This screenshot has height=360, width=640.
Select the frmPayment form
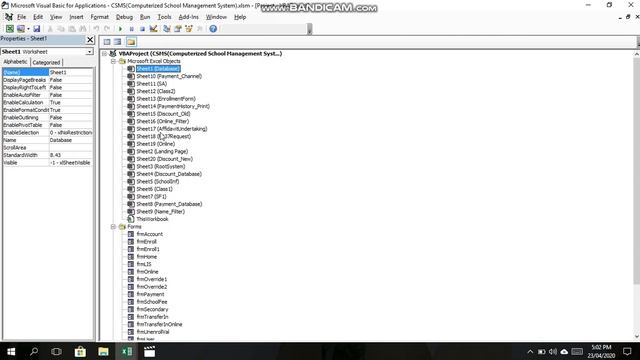[150, 294]
